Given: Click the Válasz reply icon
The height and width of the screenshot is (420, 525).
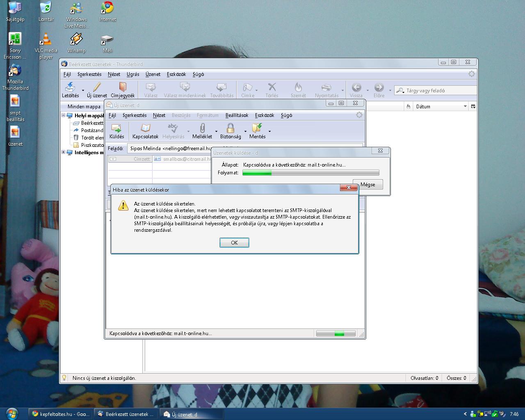Looking at the screenshot, I should (151, 87).
